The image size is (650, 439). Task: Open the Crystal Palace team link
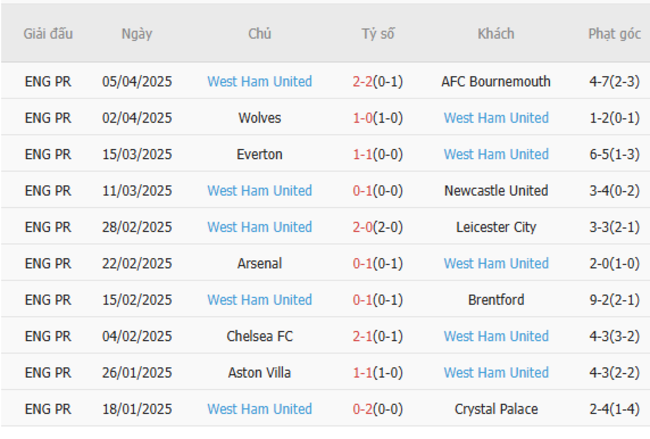(496, 409)
